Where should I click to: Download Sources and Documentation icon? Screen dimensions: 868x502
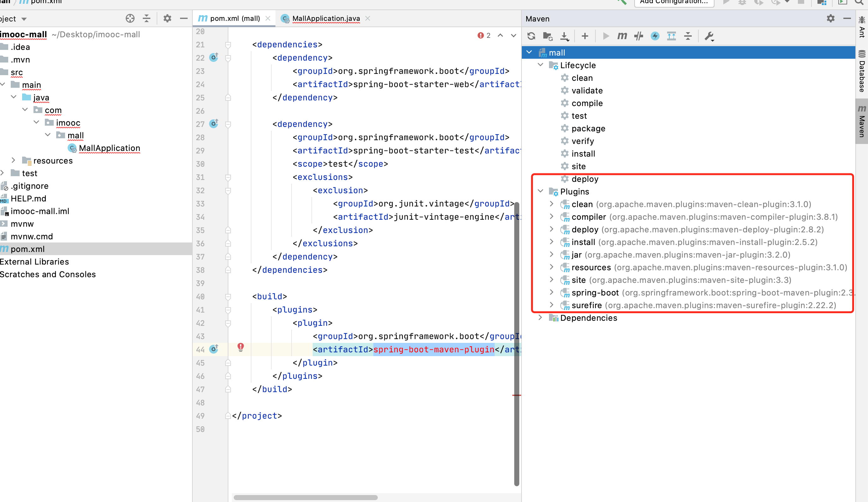564,36
